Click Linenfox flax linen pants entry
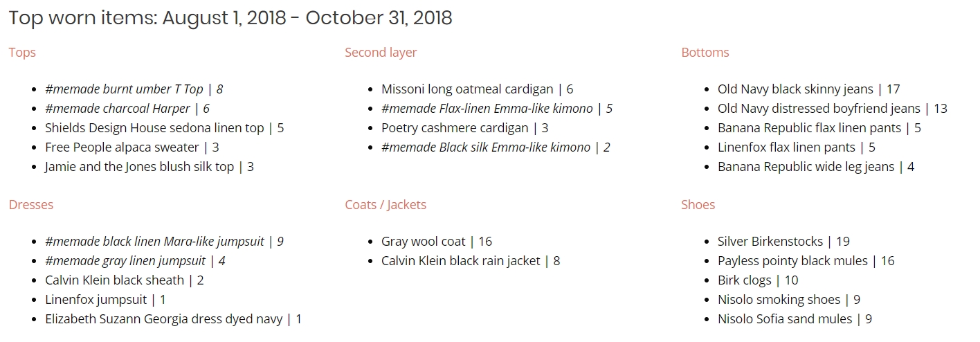This screenshot has width=980, height=342. pos(797,147)
